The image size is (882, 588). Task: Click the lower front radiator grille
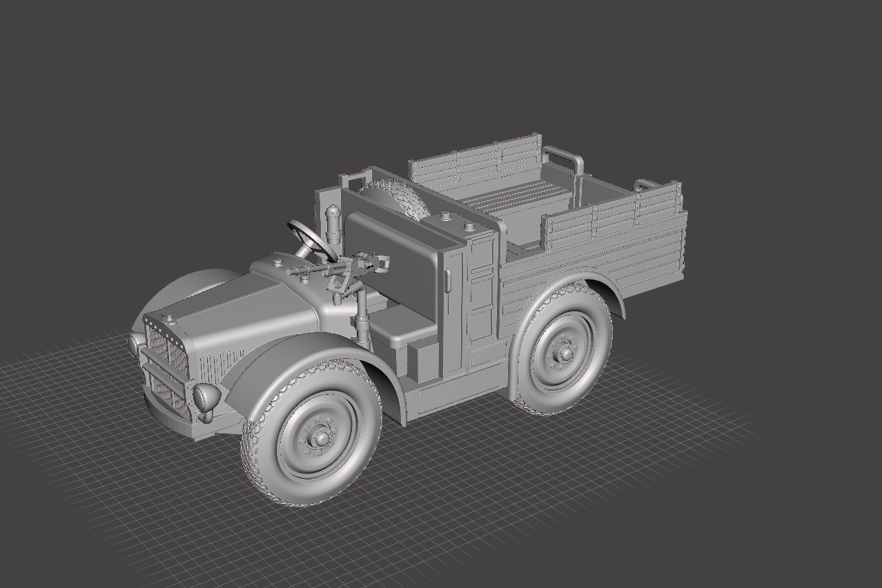click(168, 395)
